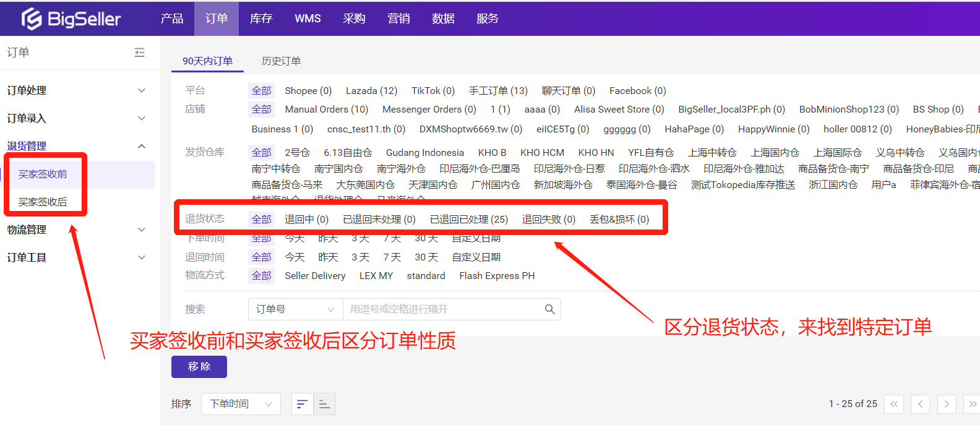Collapse the 退货管理 sidebar section
The image size is (980, 425).
142,146
